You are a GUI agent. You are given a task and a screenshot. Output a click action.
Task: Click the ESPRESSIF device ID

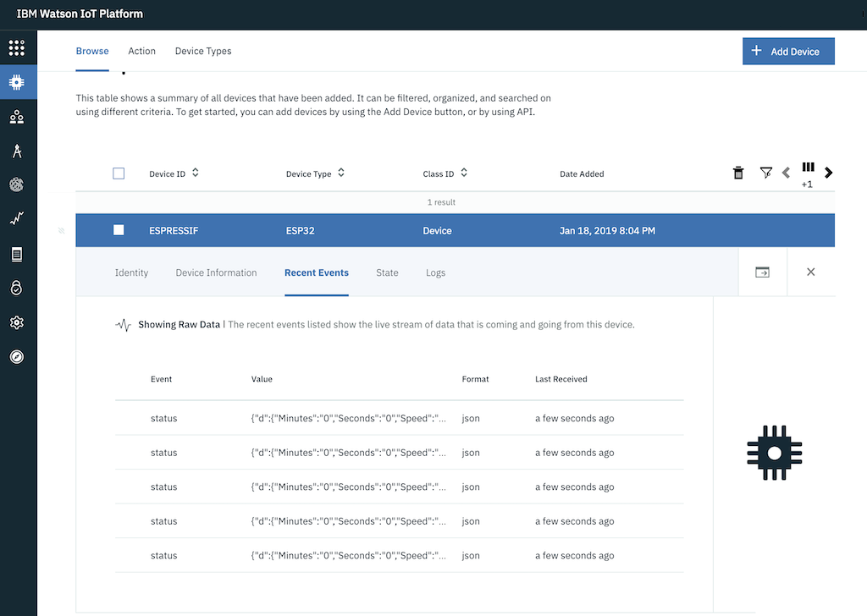[x=174, y=231]
